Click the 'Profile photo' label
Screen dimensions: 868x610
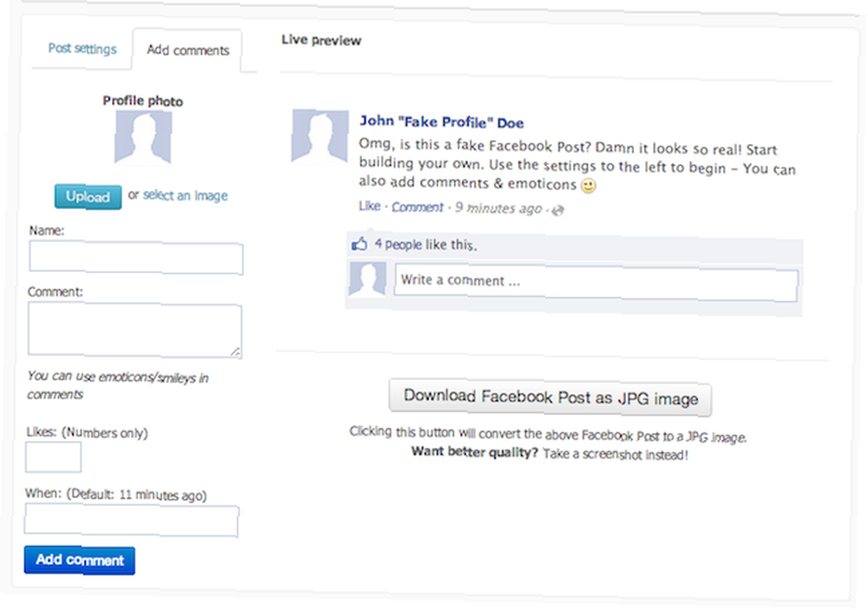(x=143, y=101)
